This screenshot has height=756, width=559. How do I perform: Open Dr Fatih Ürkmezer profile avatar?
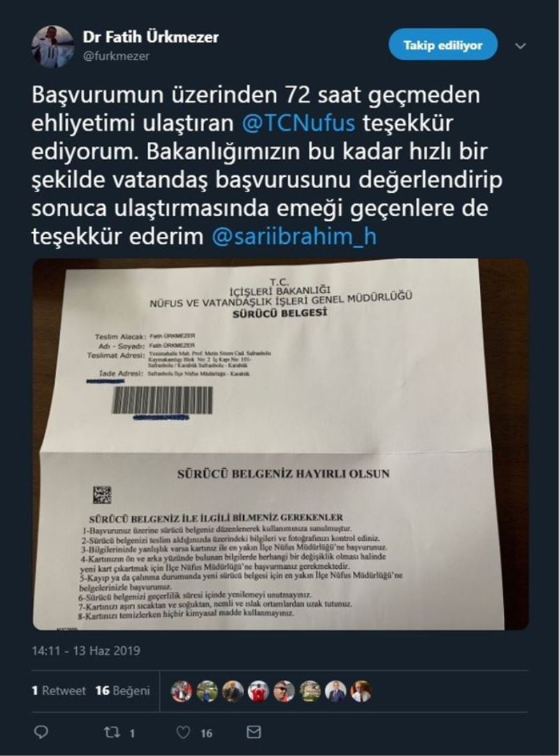(x=52, y=47)
